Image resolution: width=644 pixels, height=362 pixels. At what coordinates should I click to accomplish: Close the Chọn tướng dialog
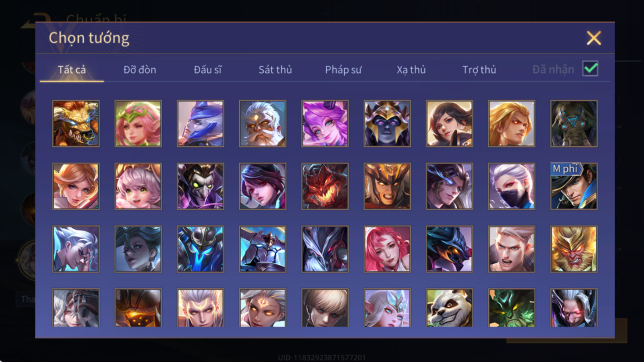(x=594, y=38)
